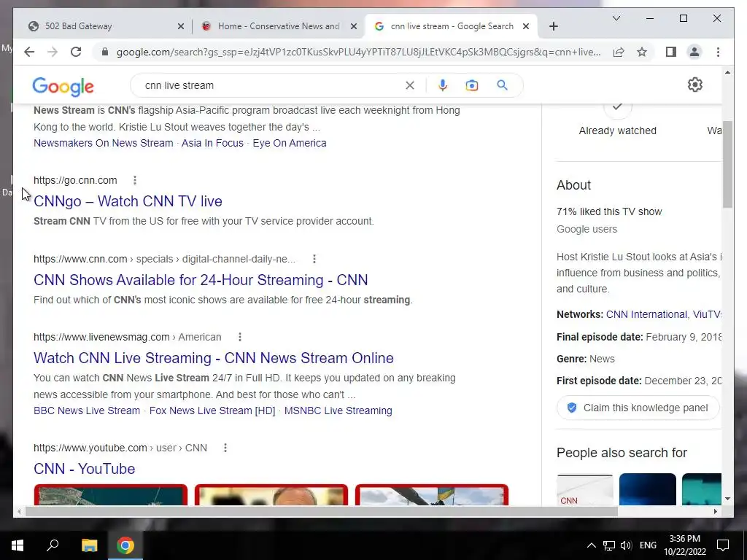
Task: Click the vertical page scrollbar thumb
Action: click(727, 164)
